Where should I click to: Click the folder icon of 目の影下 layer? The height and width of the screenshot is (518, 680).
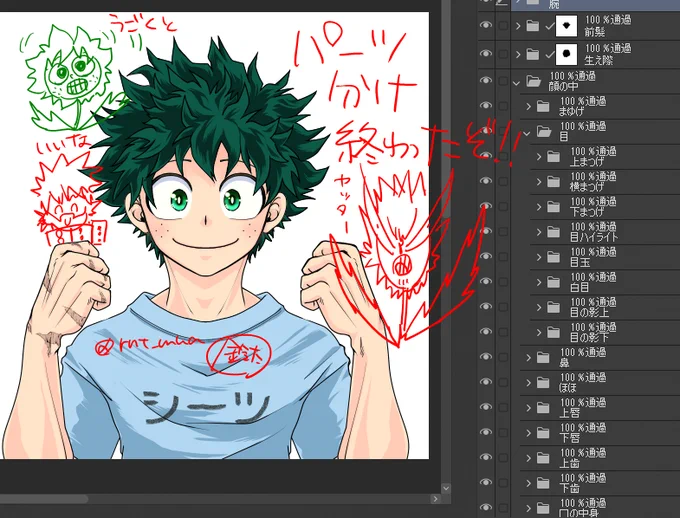point(553,333)
